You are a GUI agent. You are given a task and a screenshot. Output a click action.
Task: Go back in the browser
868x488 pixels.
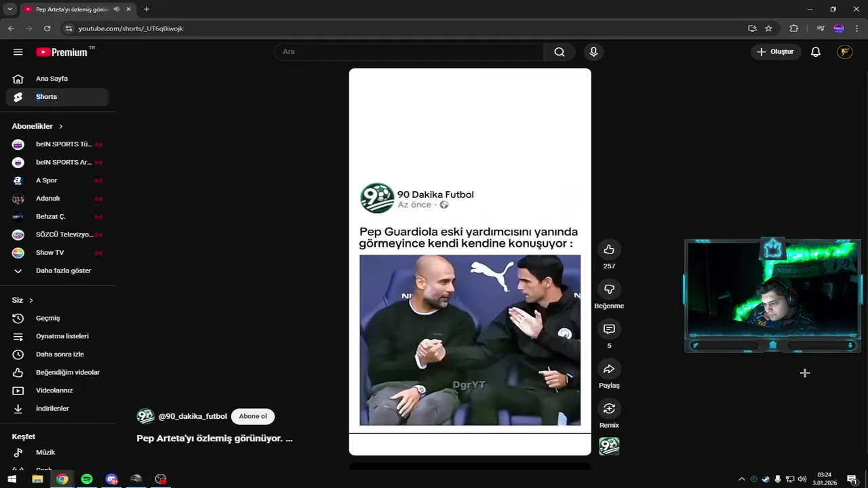11,28
